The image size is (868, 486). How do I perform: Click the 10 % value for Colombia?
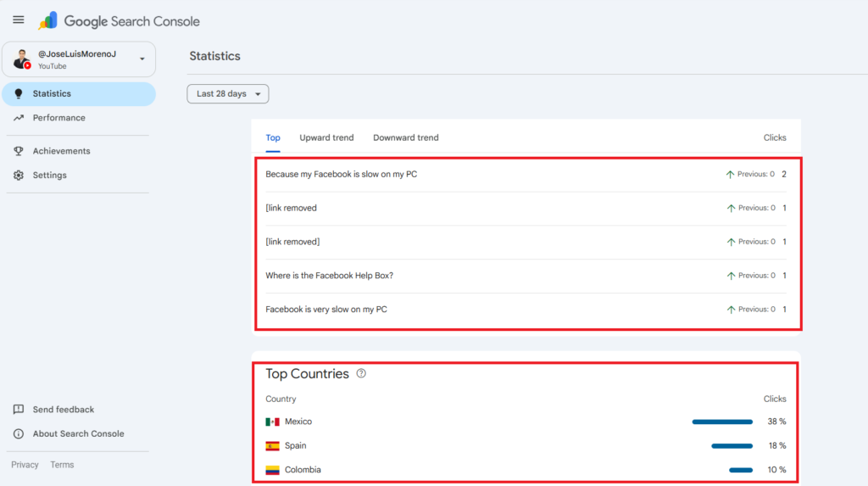776,470
